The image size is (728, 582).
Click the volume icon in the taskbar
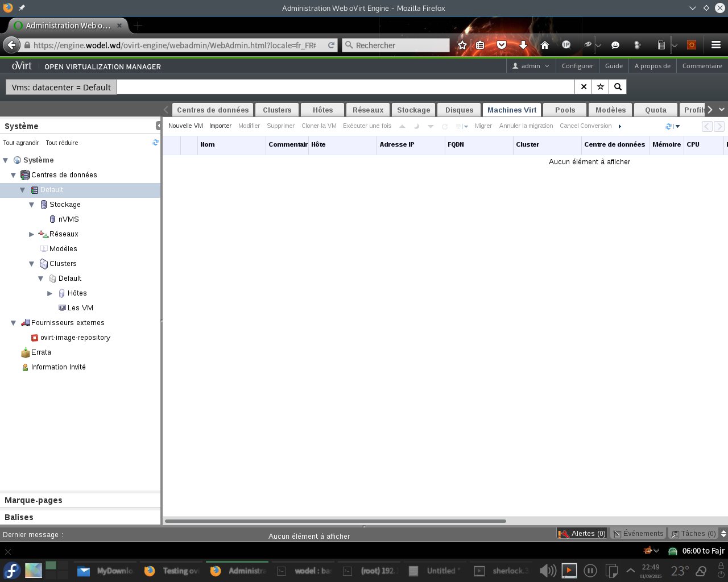547,571
